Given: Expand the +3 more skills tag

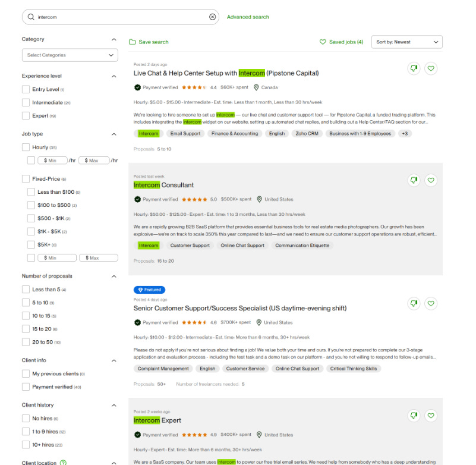Looking at the screenshot, I should click(405, 134).
